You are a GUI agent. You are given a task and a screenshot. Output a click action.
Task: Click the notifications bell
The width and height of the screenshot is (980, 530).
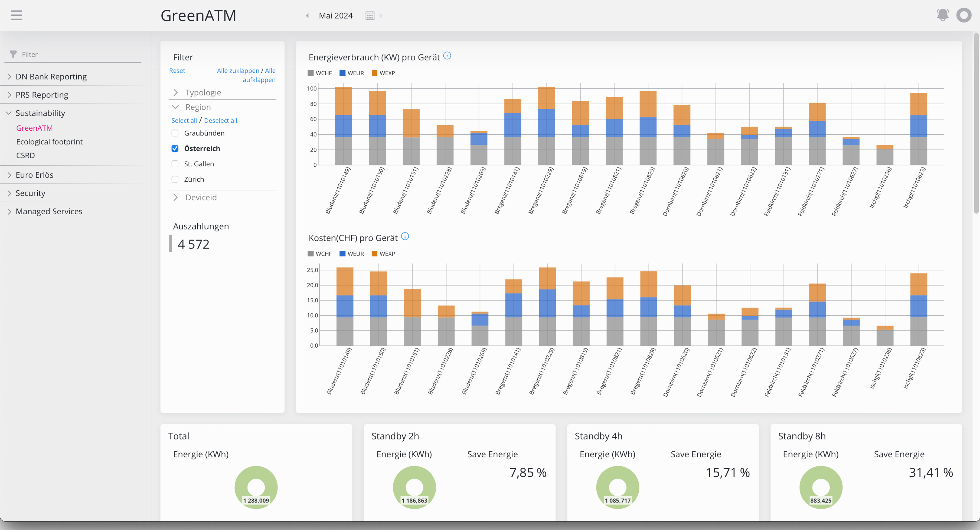943,15
